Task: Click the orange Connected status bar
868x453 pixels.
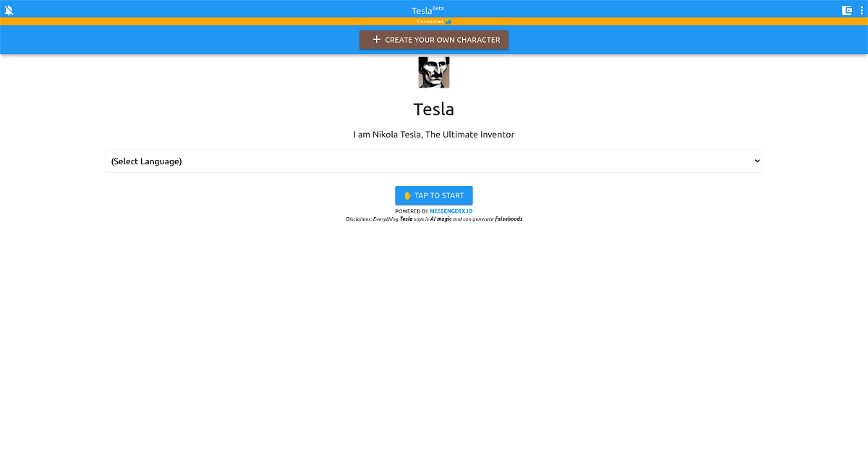Action: click(434, 22)
